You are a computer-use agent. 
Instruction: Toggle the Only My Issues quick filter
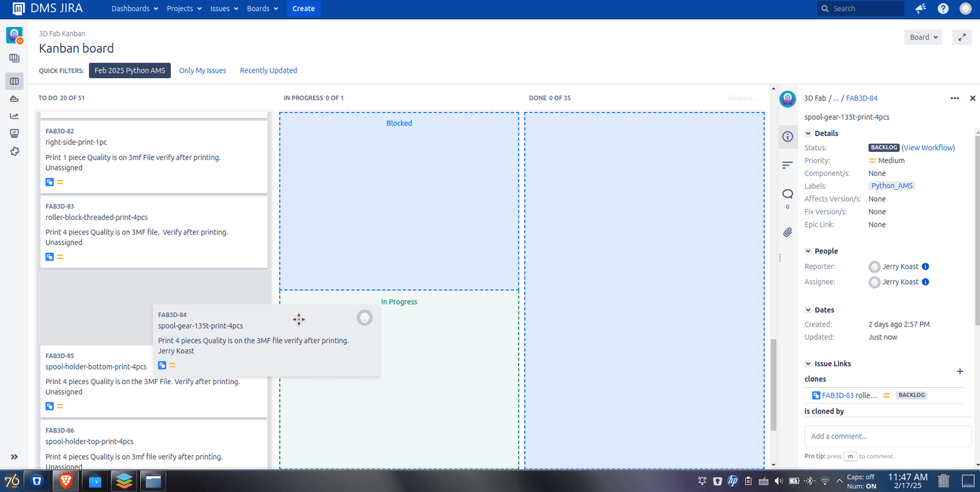pos(203,70)
